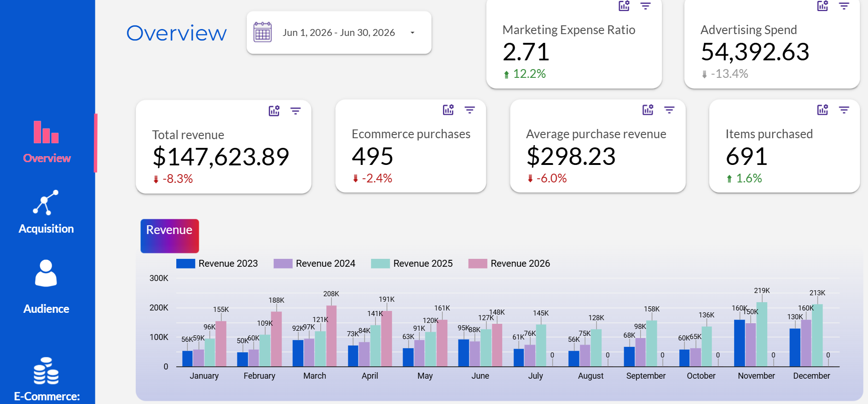Go to Acquisition page label in sidebar

46,228
